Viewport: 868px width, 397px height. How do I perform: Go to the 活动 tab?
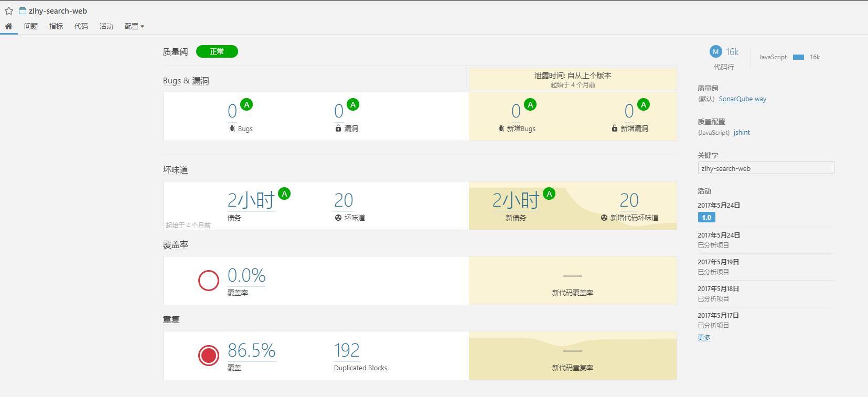pos(106,26)
